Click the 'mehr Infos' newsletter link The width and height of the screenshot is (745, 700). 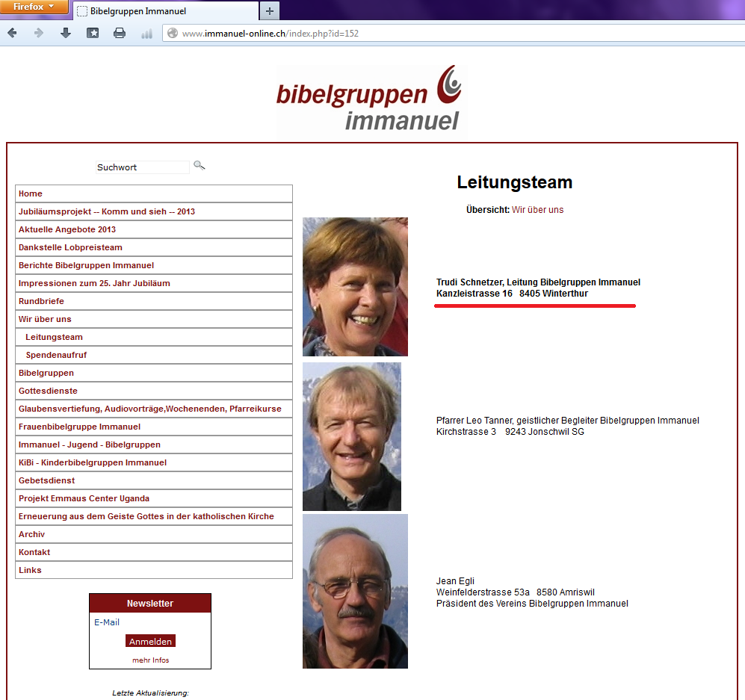click(x=150, y=660)
